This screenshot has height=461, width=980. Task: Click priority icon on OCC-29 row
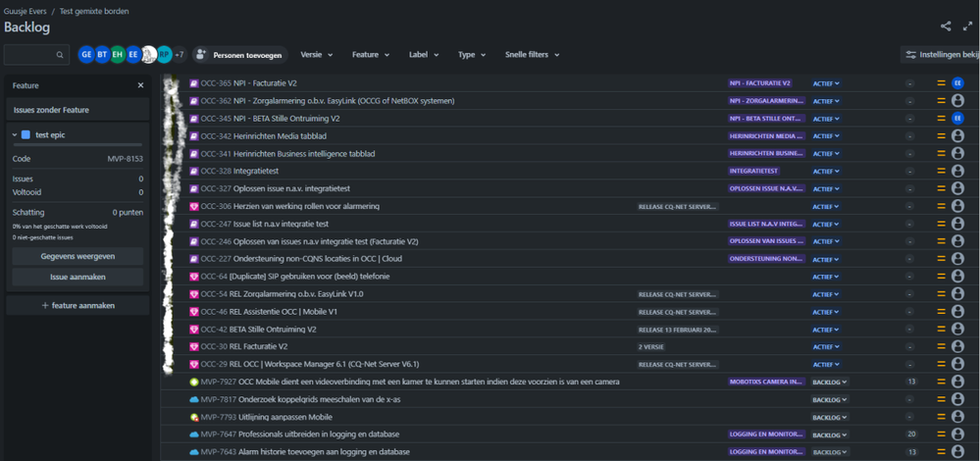click(x=941, y=364)
